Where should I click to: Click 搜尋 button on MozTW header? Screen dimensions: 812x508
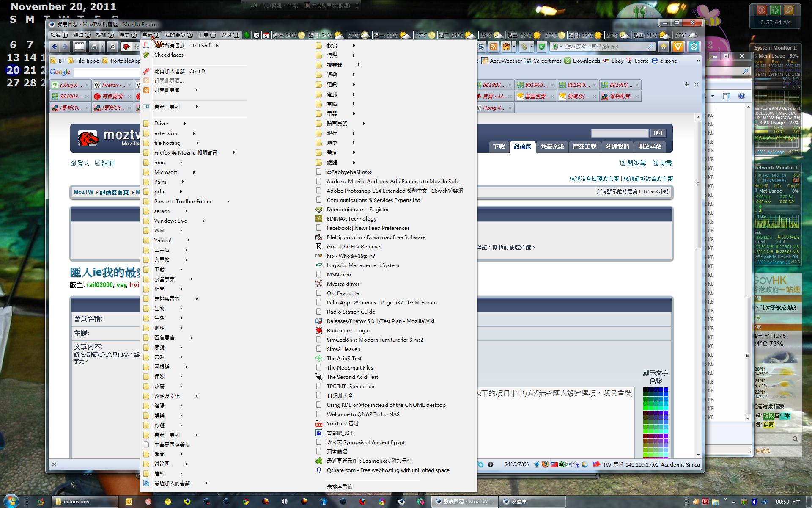(658, 133)
